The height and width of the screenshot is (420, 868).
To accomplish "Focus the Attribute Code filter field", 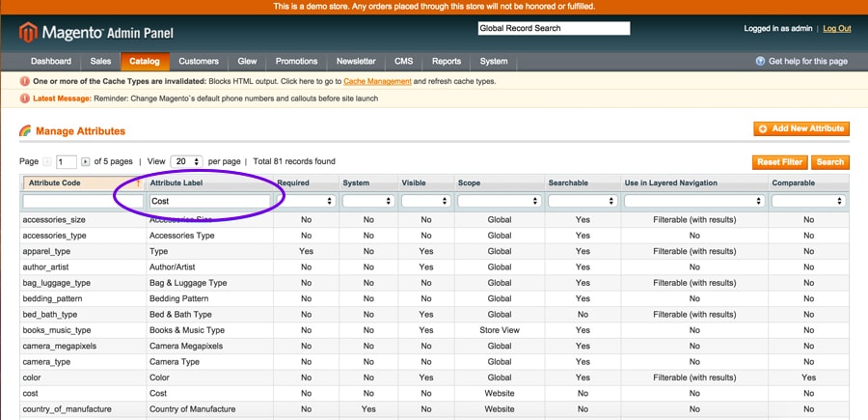I will [x=83, y=201].
